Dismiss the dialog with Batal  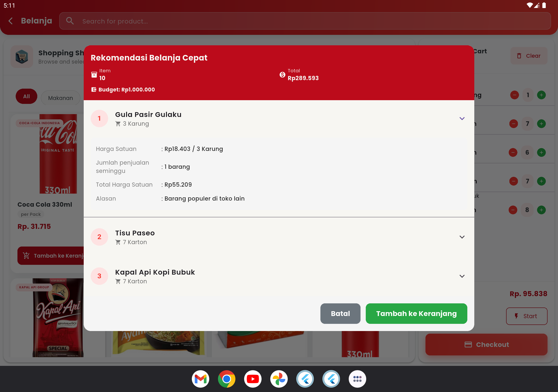point(340,314)
